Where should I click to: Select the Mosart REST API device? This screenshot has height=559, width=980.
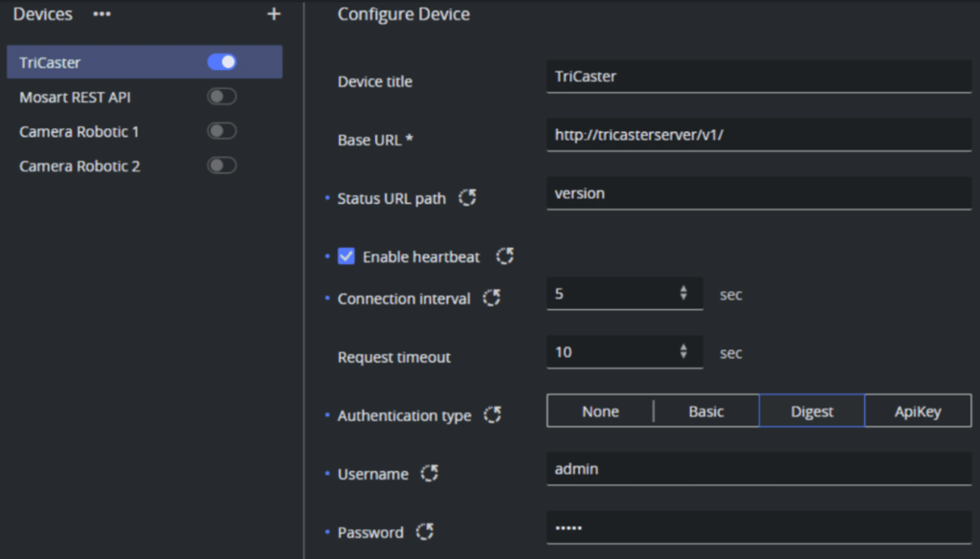[75, 98]
